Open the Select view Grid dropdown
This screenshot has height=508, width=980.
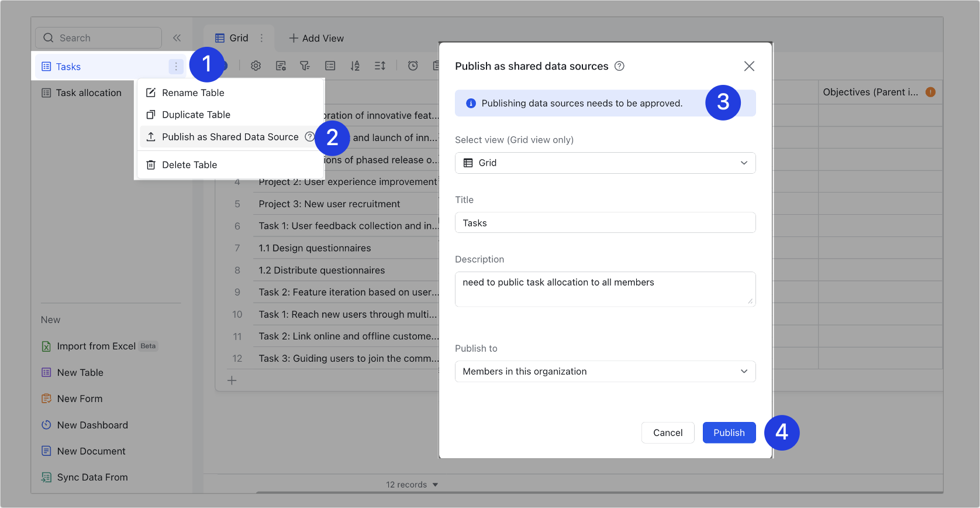[605, 163]
